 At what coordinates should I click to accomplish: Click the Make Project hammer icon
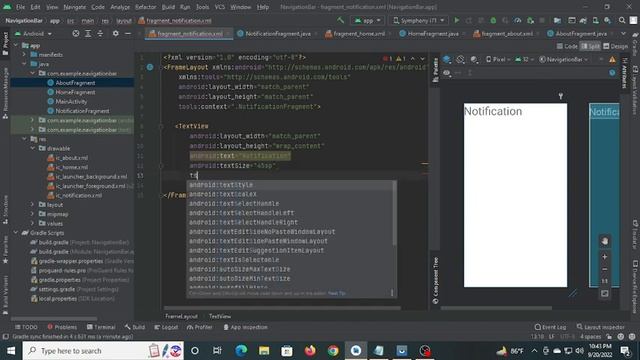(340, 20)
